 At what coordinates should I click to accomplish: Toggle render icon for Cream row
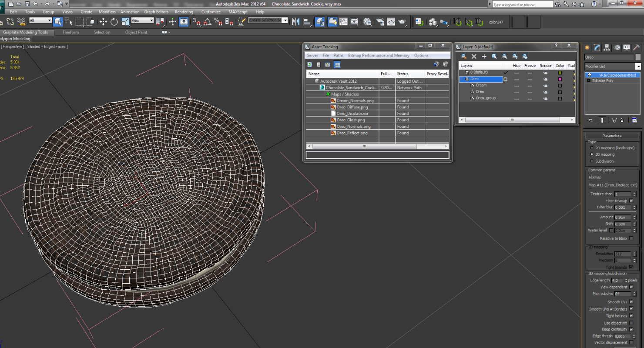pos(545,85)
